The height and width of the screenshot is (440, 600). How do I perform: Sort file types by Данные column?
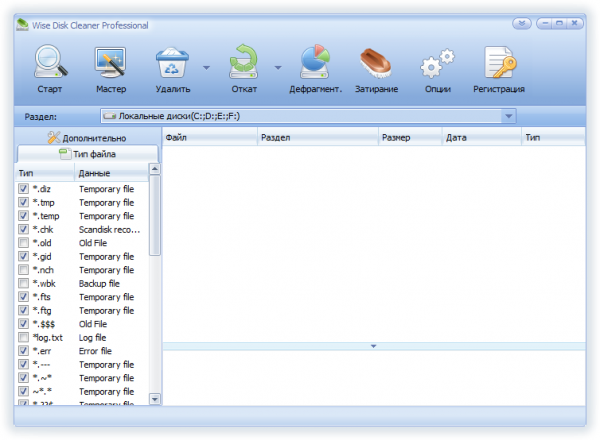(x=111, y=173)
